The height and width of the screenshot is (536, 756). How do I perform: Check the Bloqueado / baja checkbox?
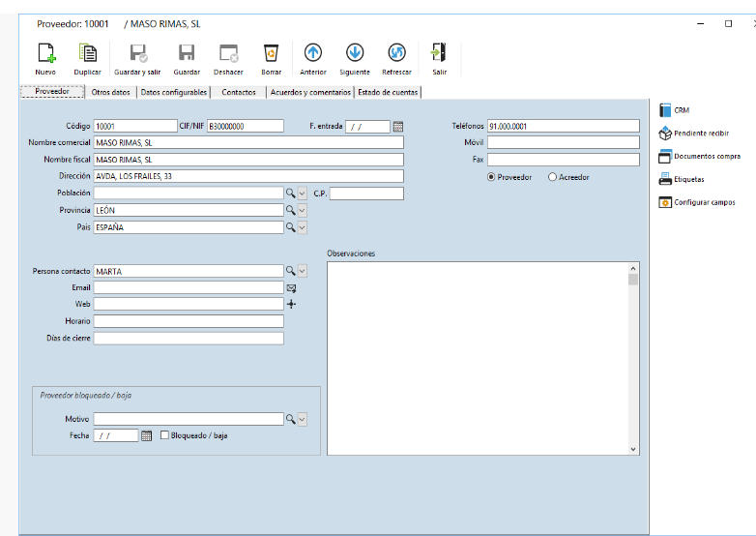pyautogui.click(x=165, y=435)
